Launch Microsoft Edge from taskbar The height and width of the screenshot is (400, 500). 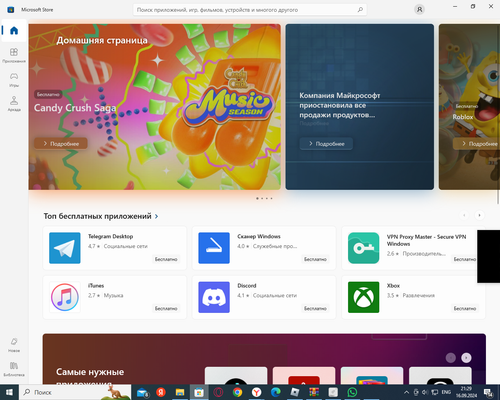point(276,392)
